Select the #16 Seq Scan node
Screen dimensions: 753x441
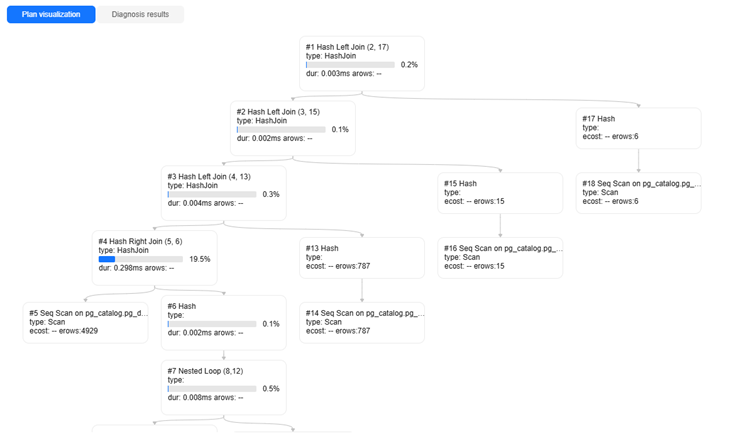point(500,257)
